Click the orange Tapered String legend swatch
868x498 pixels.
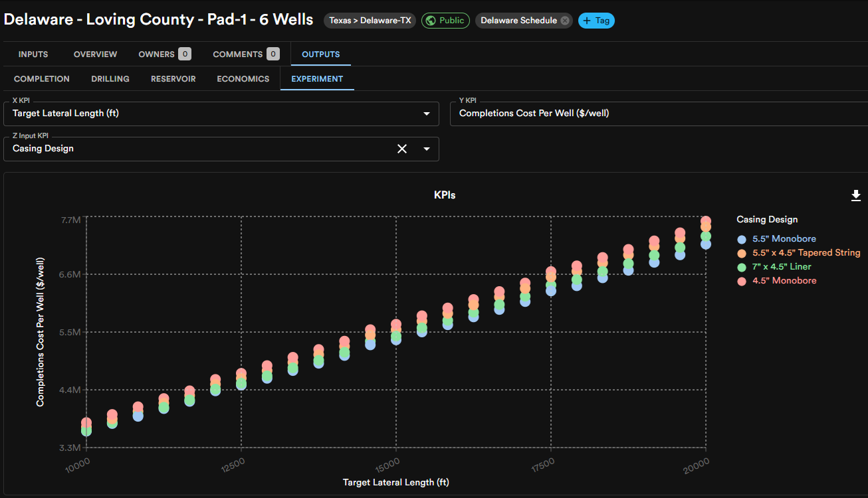click(742, 253)
